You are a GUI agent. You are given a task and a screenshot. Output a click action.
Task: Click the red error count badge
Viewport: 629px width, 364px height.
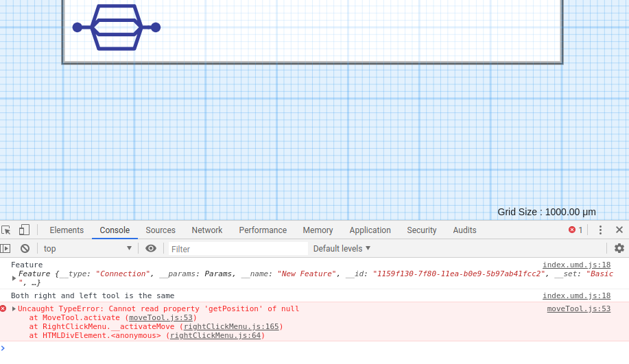coord(575,230)
